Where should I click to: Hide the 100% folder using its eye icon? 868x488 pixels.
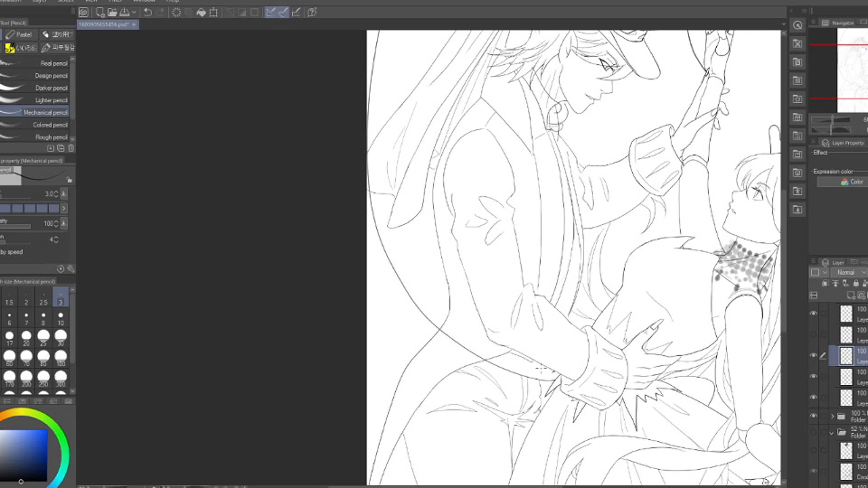[813, 416]
